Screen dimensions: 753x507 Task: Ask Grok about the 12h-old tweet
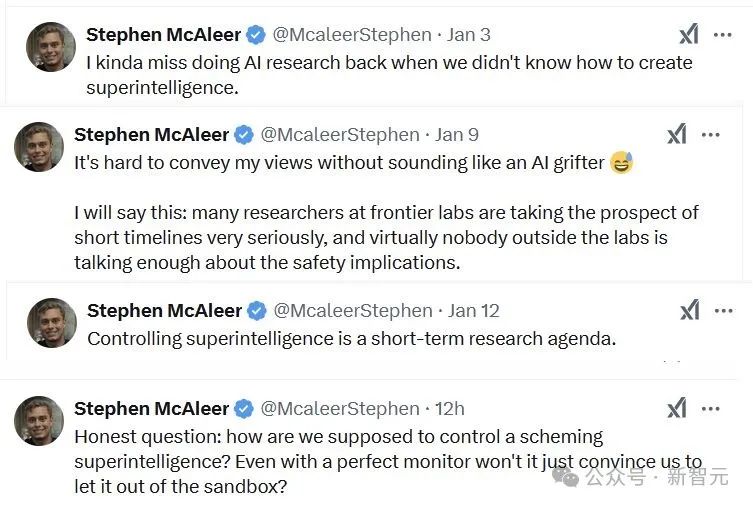(677, 408)
